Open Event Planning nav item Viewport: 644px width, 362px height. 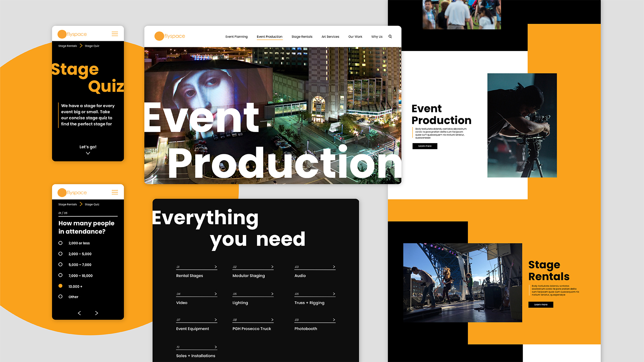[x=236, y=37]
